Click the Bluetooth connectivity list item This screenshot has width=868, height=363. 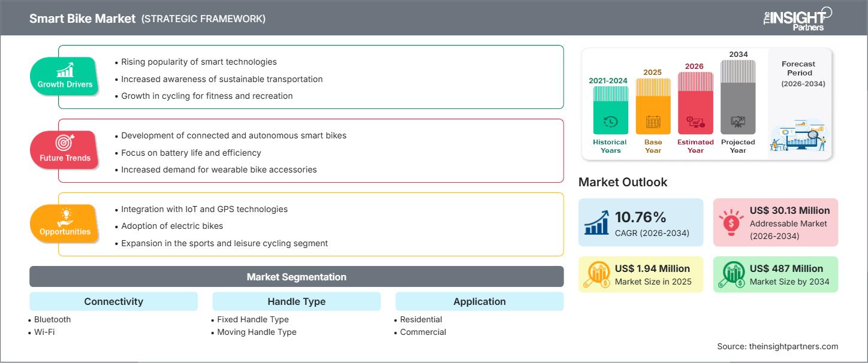point(52,319)
